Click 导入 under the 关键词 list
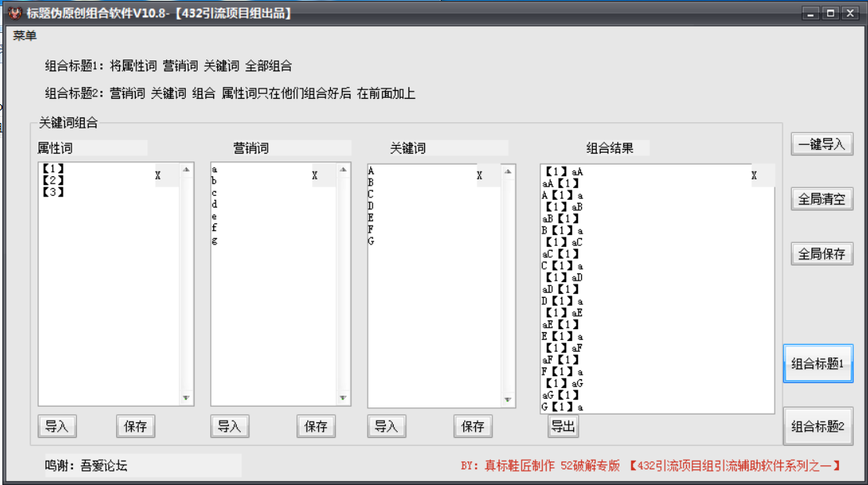 (387, 426)
